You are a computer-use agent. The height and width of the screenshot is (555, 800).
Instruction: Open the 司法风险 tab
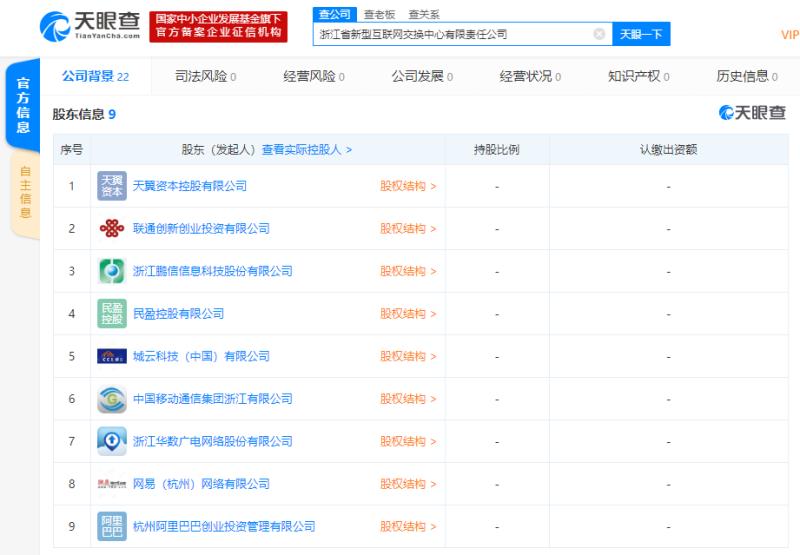[205, 77]
